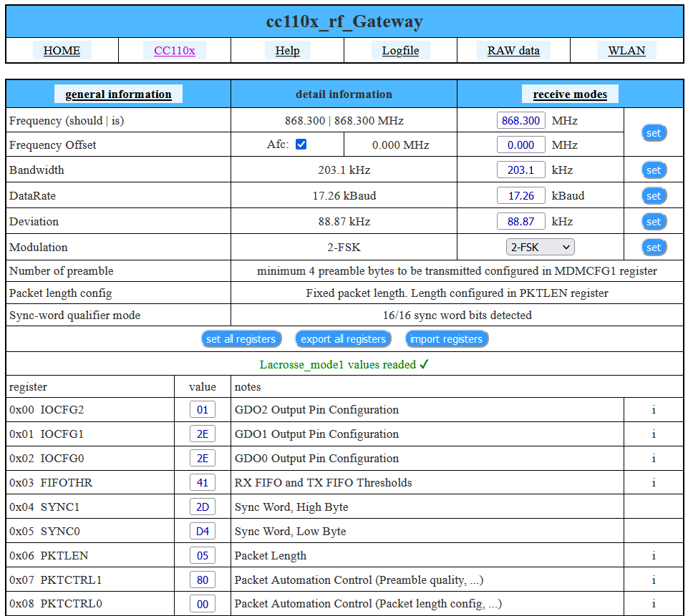Click the SYNC1 register value field 2D

point(203,507)
